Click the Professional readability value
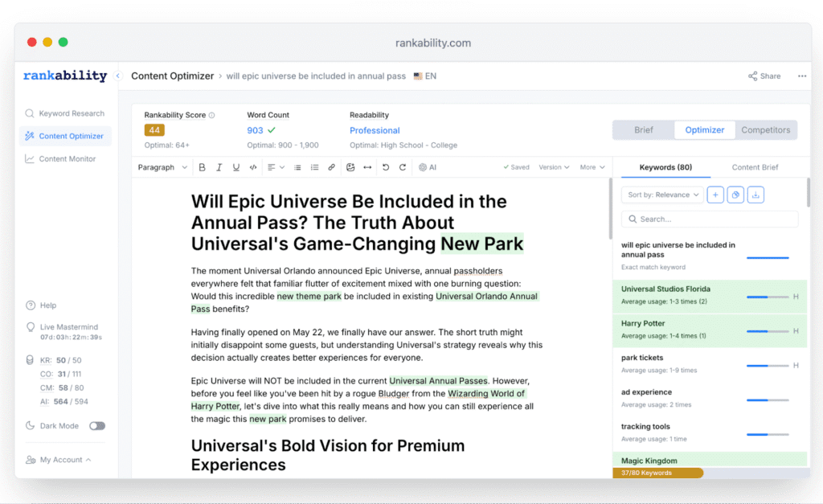 [x=375, y=130]
